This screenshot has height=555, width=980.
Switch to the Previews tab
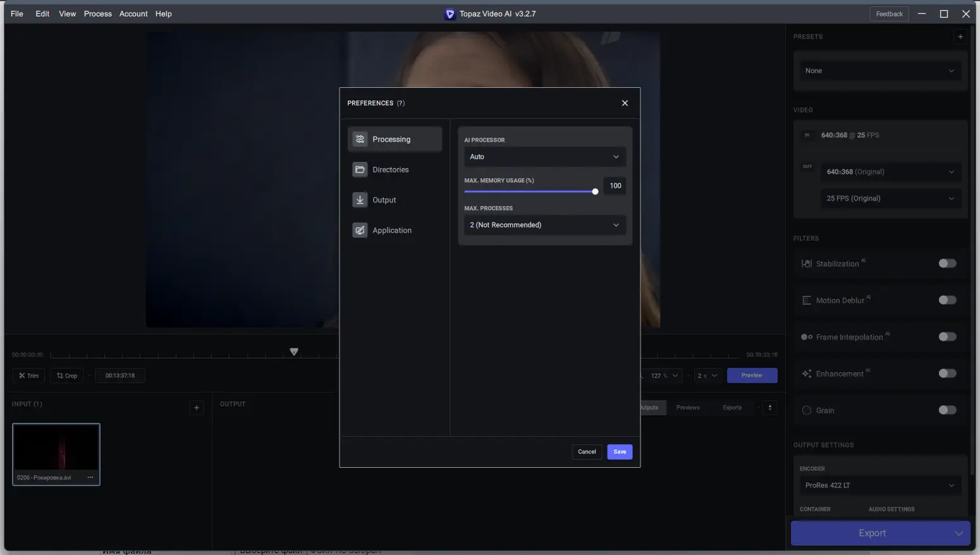coord(688,408)
